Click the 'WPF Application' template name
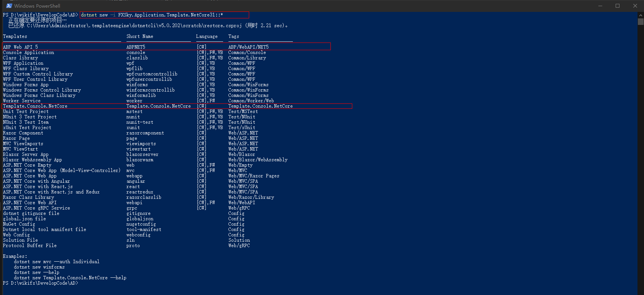This screenshot has height=295, width=644. [x=23, y=63]
